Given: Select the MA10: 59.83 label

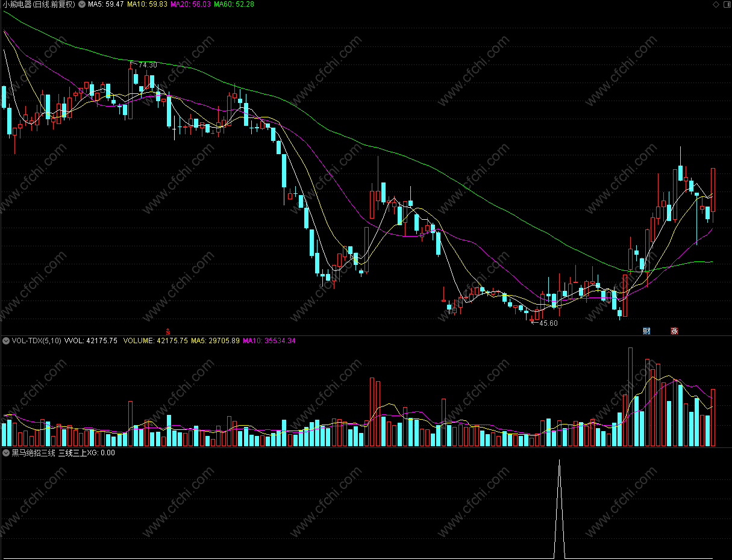Looking at the screenshot, I should (147, 4).
